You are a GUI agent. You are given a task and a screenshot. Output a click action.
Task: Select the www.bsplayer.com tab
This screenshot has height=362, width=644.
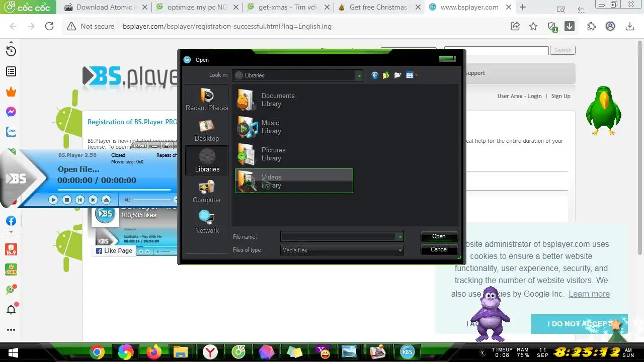click(469, 7)
